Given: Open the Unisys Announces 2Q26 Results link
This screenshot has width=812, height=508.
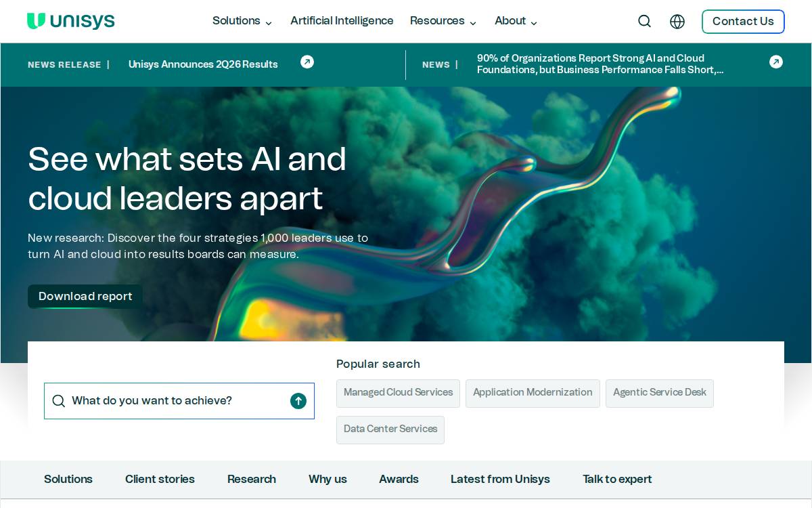Looking at the screenshot, I should pyautogui.click(x=203, y=64).
